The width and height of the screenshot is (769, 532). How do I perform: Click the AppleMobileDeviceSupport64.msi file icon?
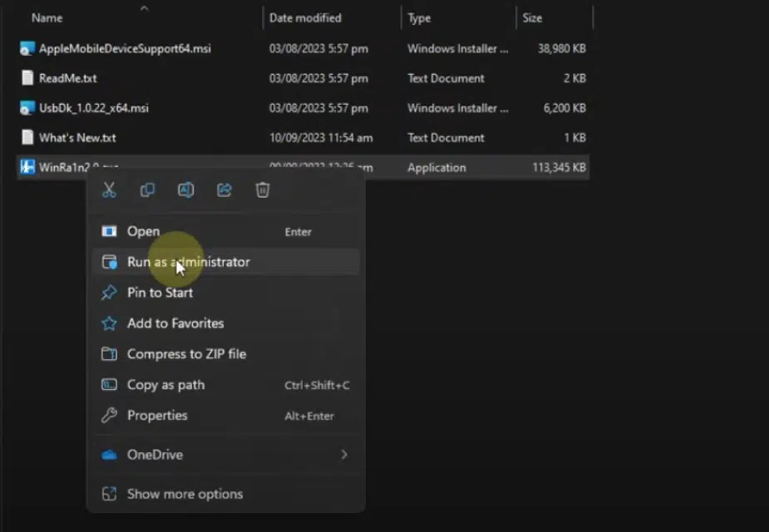27,48
